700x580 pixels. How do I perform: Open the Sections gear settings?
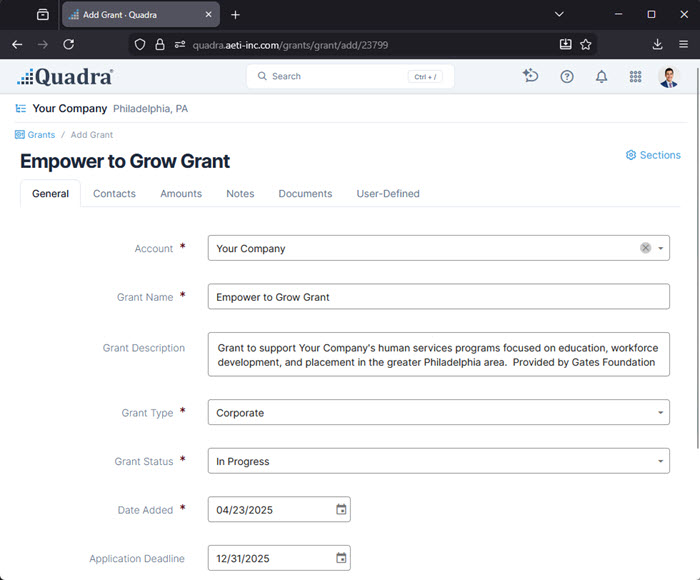pos(652,155)
